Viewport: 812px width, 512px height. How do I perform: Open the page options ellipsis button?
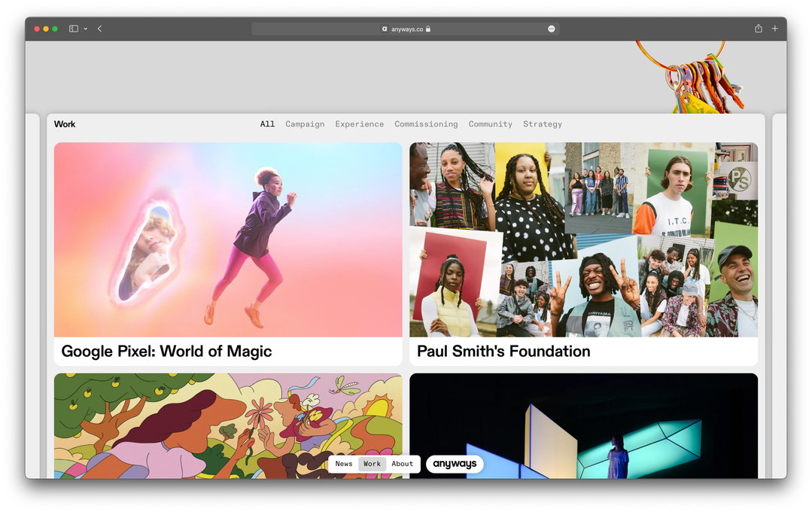coord(552,29)
